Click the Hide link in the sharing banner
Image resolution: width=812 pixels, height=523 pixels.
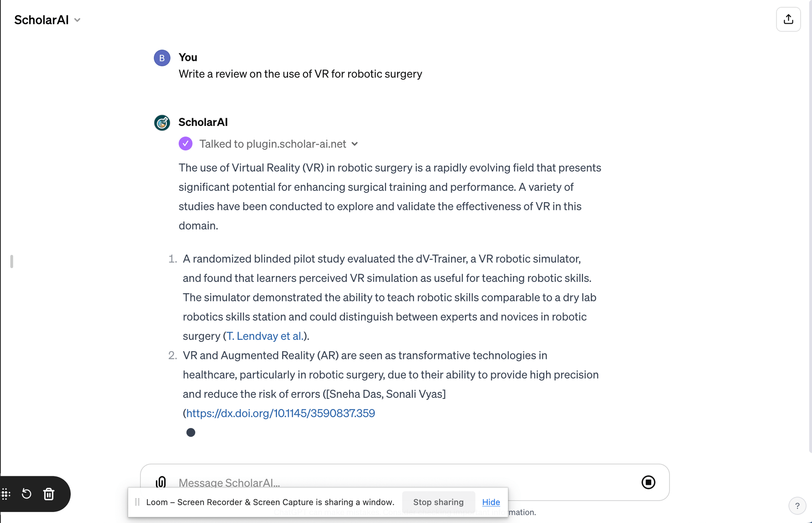490,502
